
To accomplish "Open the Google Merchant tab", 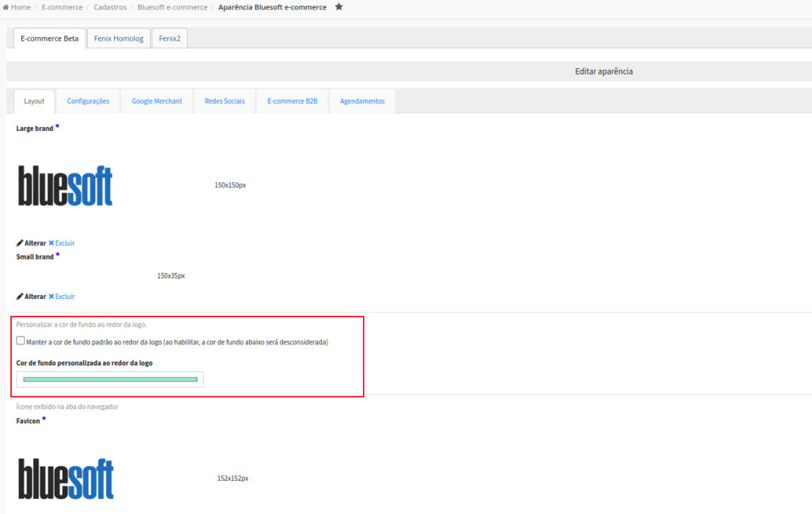I will (x=157, y=102).
